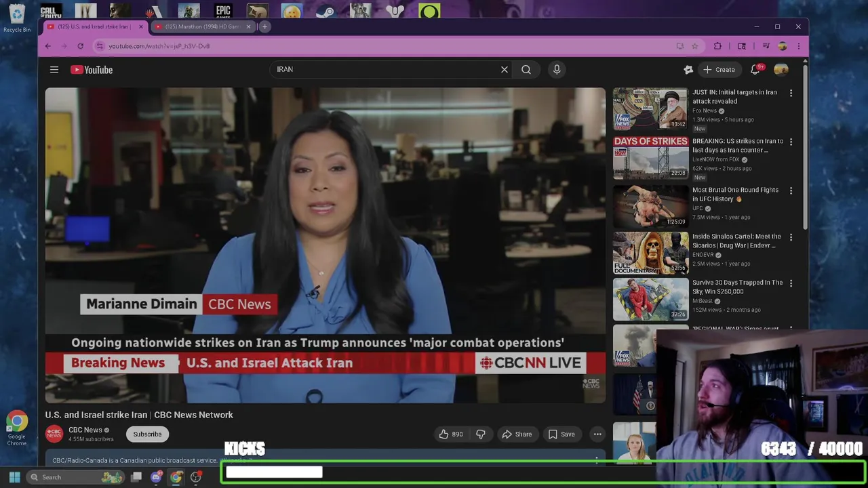Viewport: 868px width, 488px height.
Task: Go to the YouTube home logo
Action: pos(92,69)
